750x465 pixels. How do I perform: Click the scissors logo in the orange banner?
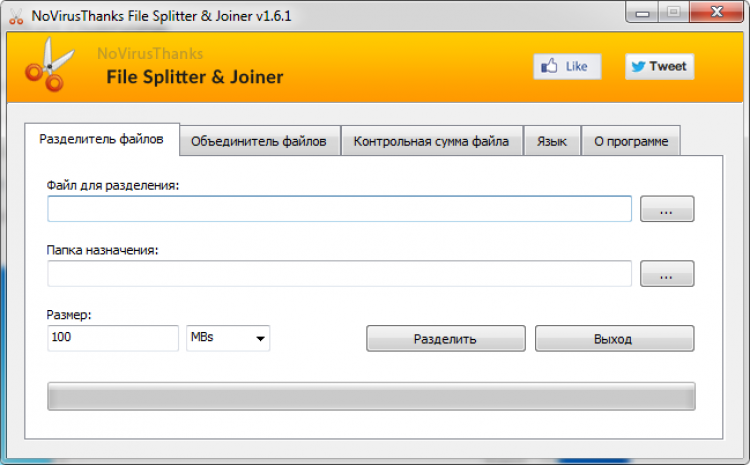pyautogui.click(x=50, y=65)
